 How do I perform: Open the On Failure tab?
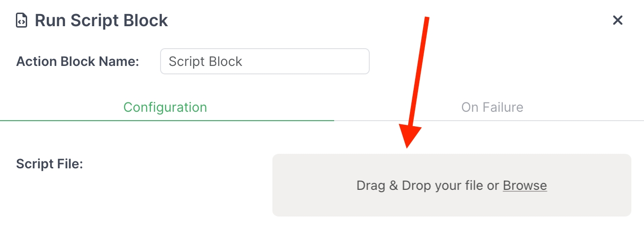click(x=492, y=107)
